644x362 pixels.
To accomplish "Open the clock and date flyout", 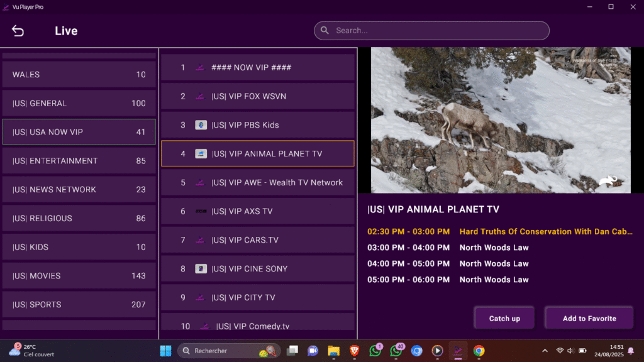I will click(x=609, y=351).
